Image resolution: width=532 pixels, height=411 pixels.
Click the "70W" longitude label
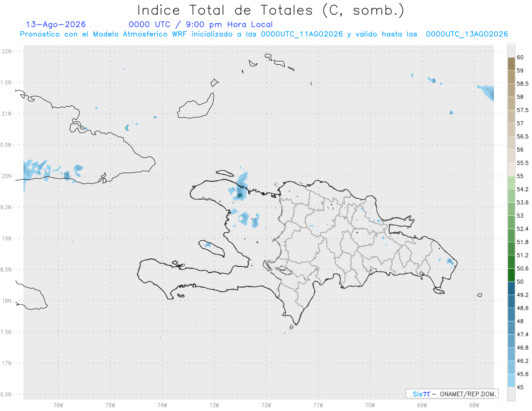pos(370,405)
